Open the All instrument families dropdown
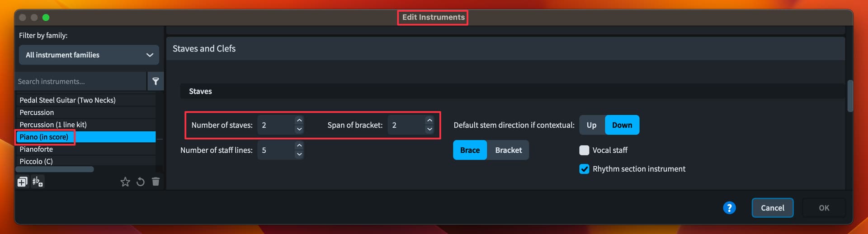Viewport: 868px width, 234px height. [x=89, y=55]
